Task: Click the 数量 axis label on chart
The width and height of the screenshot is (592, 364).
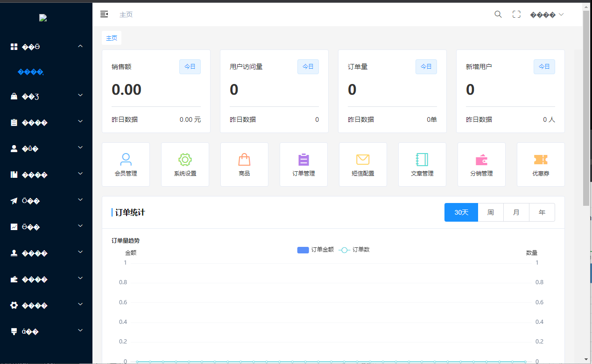Action: pos(532,252)
